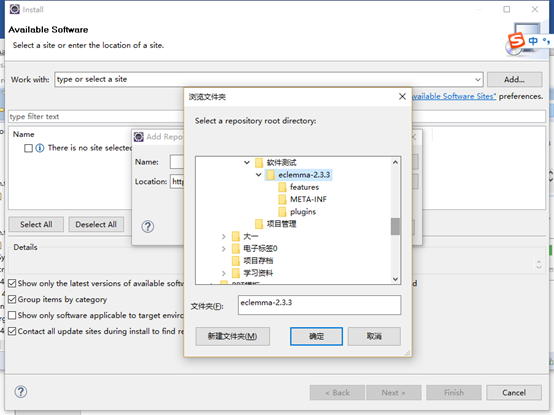
Task: Enable Show only software applicable to target
Action: tap(12, 315)
